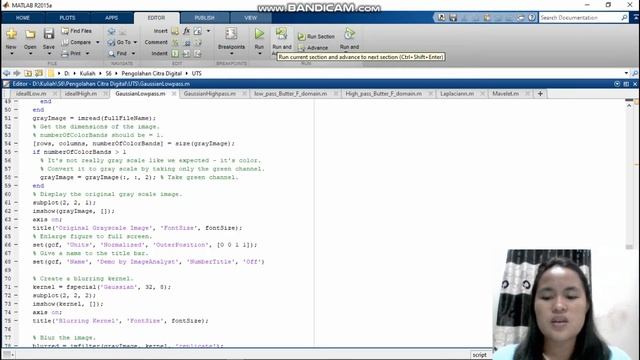Viewport: 640px width, 360px height.
Task: Click the Browse for folder icon
Action: coord(39,73)
